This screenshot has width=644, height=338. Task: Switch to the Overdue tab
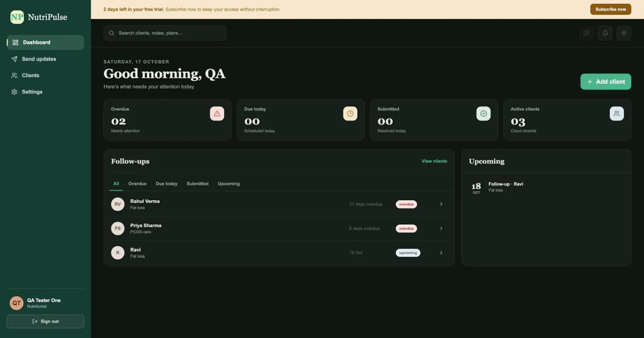click(137, 184)
